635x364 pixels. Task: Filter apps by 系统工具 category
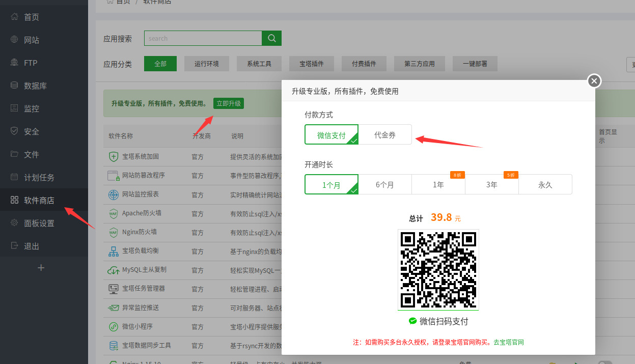[259, 64]
